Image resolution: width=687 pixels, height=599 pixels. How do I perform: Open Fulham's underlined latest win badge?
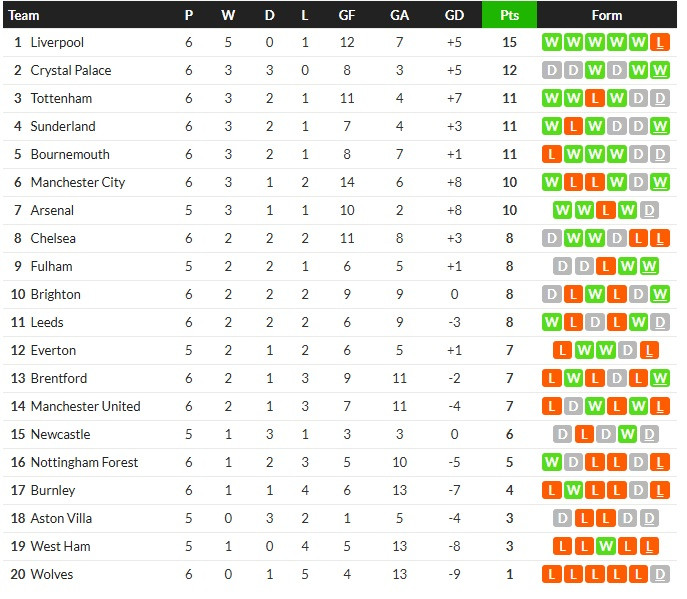[649, 266]
